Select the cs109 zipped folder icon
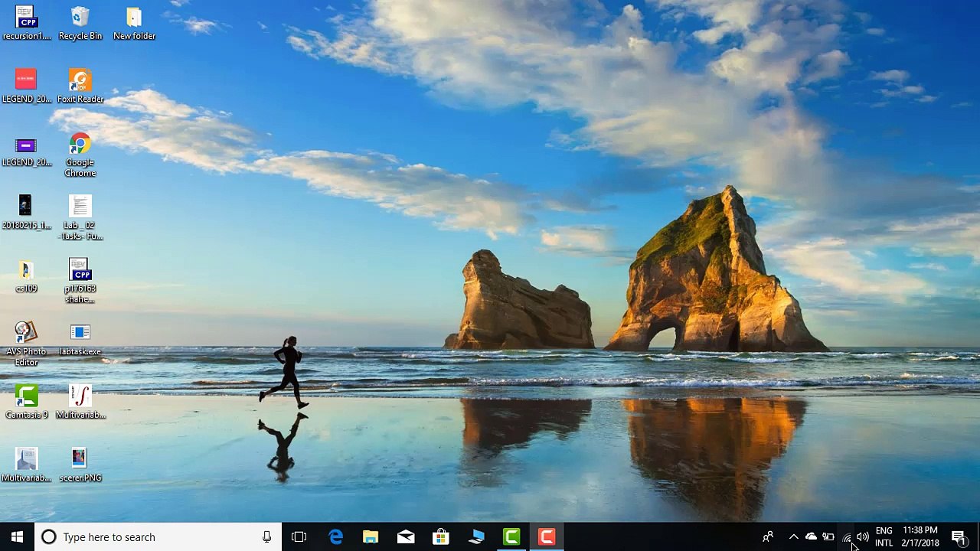The width and height of the screenshot is (980, 551). click(26, 275)
